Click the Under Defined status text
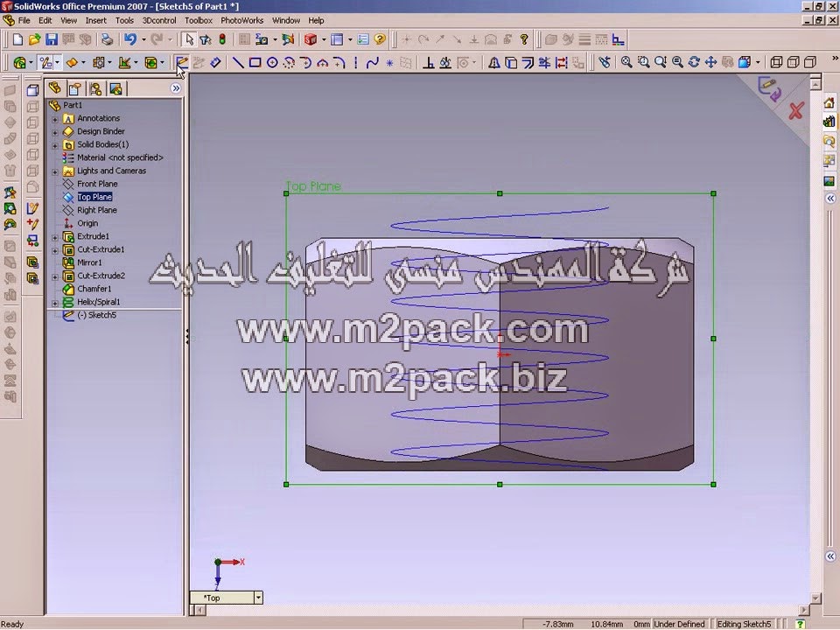 click(679, 624)
